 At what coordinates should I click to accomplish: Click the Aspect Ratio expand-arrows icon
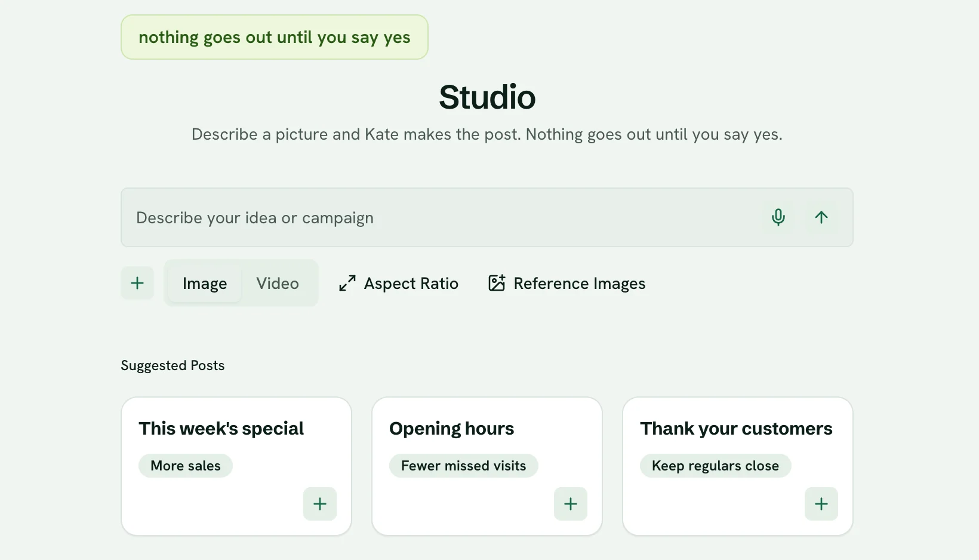click(347, 283)
